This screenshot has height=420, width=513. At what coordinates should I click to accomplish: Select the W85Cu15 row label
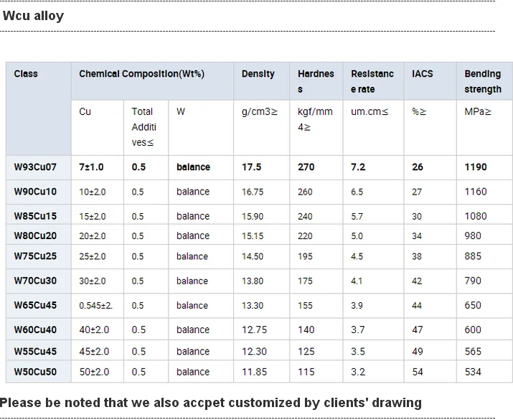(35, 216)
